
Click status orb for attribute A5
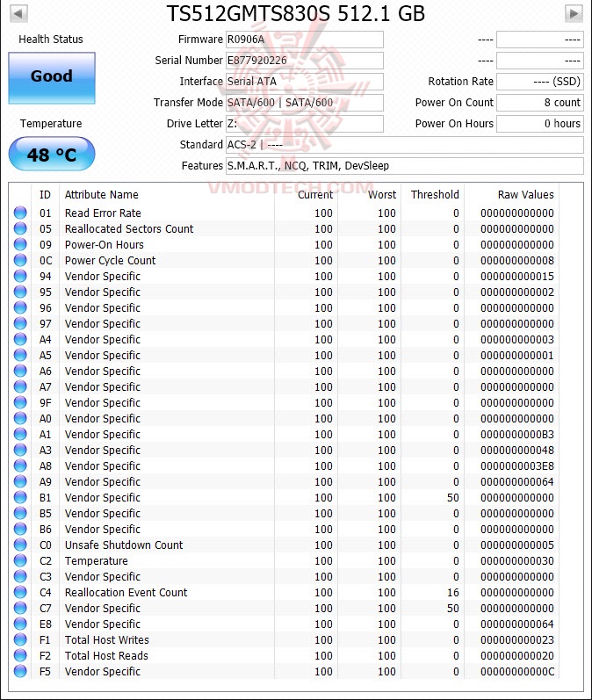coord(20,355)
